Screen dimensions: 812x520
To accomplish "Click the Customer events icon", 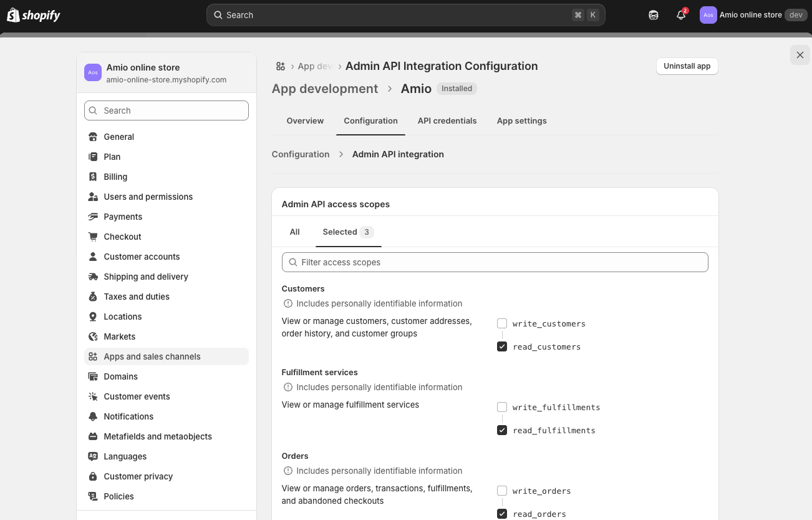I will pos(93,396).
